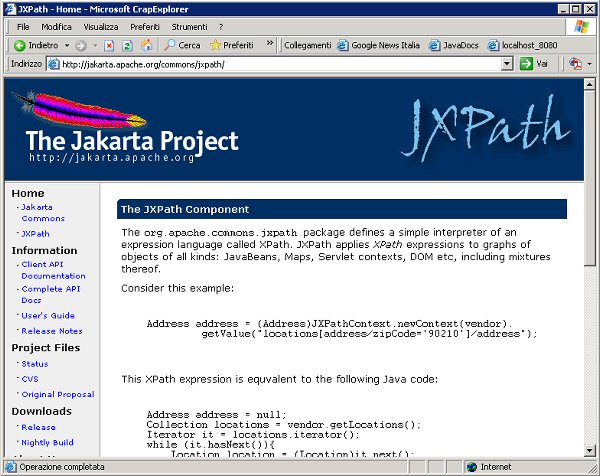600x476 pixels.
Task: Click the JXPath sidebar link
Action: click(x=35, y=233)
